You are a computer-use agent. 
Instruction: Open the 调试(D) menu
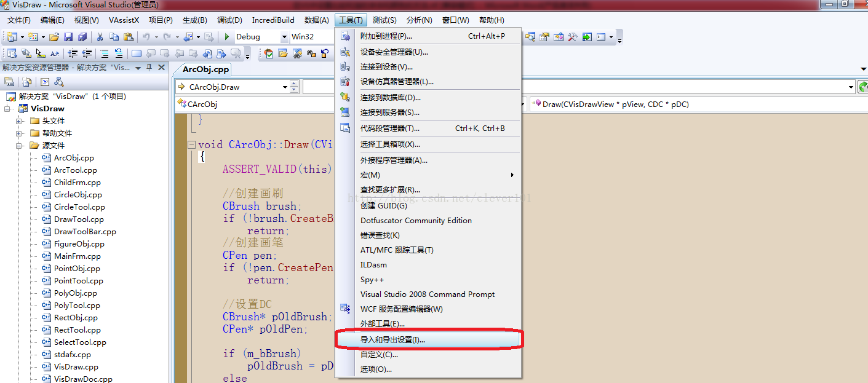point(229,20)
